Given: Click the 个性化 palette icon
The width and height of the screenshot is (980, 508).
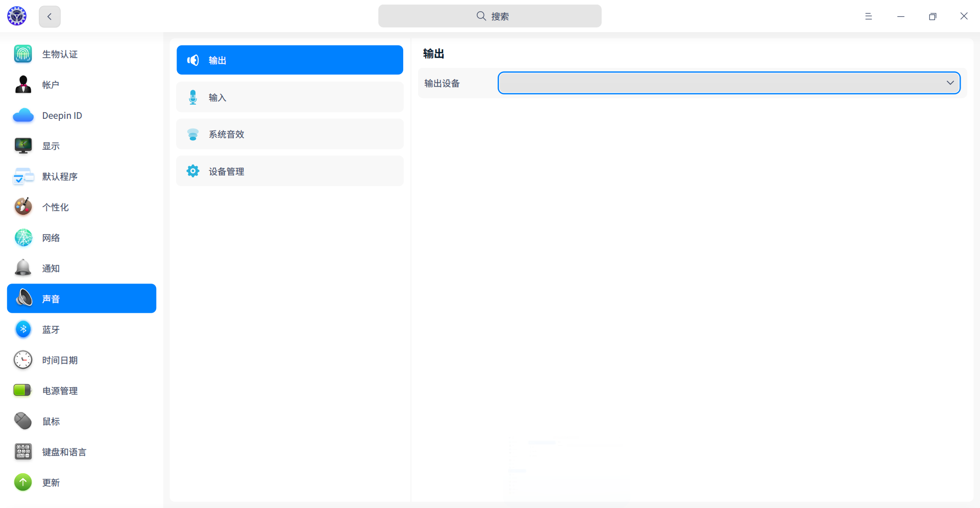Looking at the screenshot, I should coord(23,207).
